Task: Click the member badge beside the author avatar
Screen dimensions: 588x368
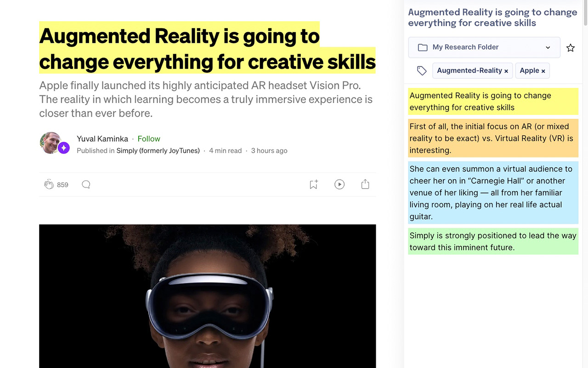Action: pos(64,148)
